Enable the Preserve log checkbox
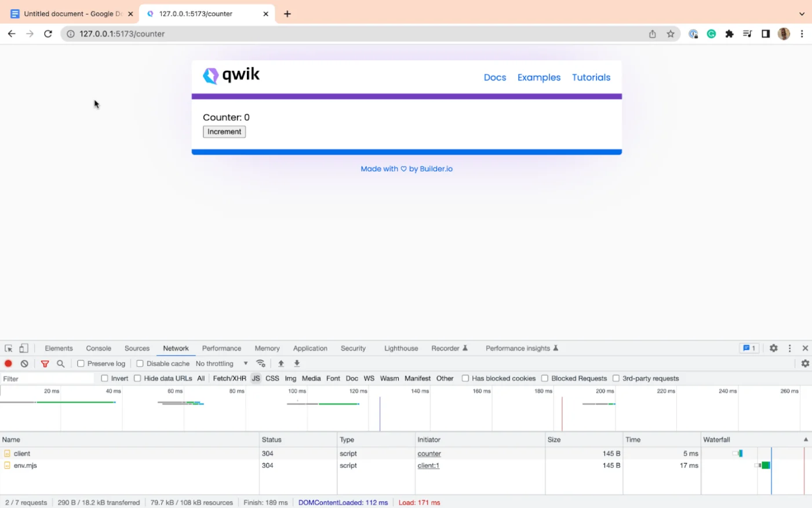 (80, 363)
